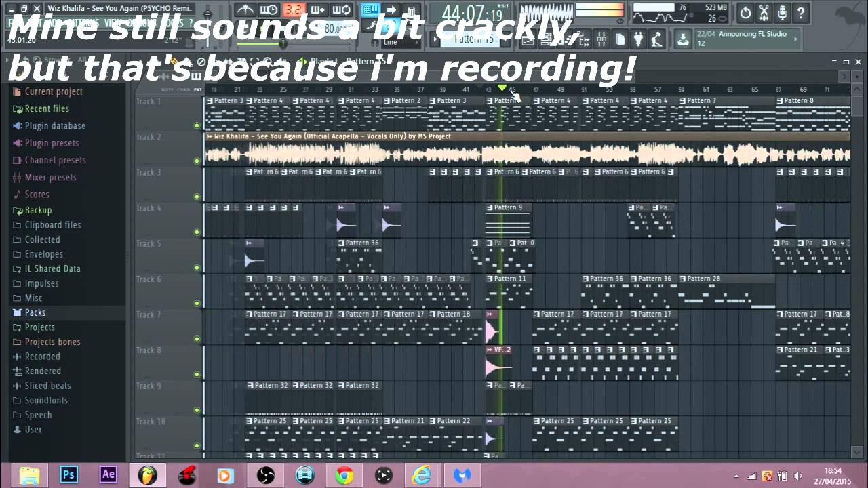Open Malwarebytes from the taskbar
The height and width of the screenshot is (488, 868).
point(462,475)
